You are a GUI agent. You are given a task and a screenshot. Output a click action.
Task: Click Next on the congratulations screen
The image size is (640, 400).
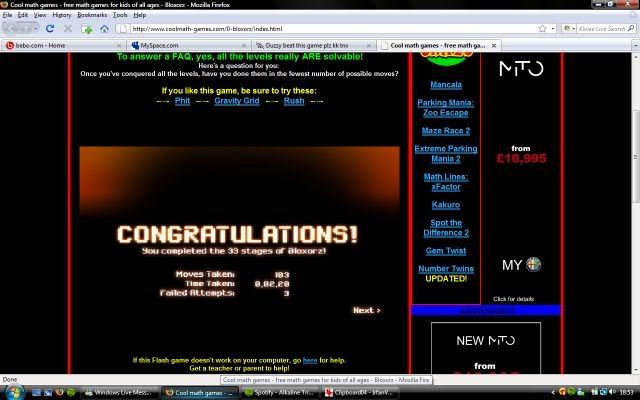[x=366, y=311]
